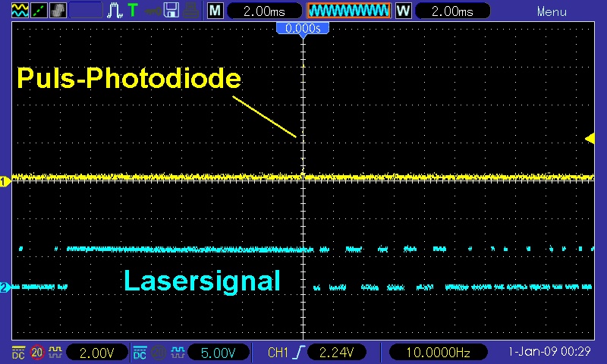Toggle the red 20 bandwidth limit indicator
Screen dimensions: 607x364
coord(36,353)
